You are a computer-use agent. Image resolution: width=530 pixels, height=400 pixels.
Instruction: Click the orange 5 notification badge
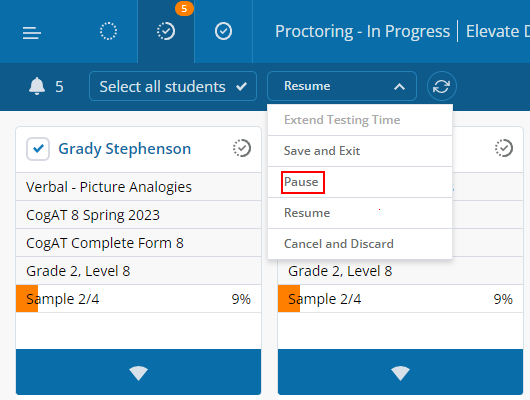pos(184,8)
